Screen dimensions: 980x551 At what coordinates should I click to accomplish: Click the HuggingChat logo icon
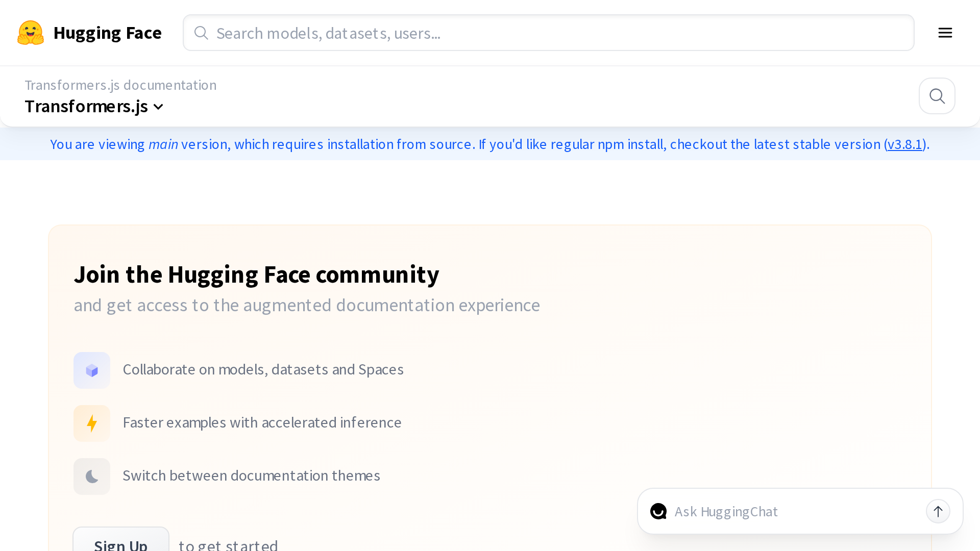point(658,511)
